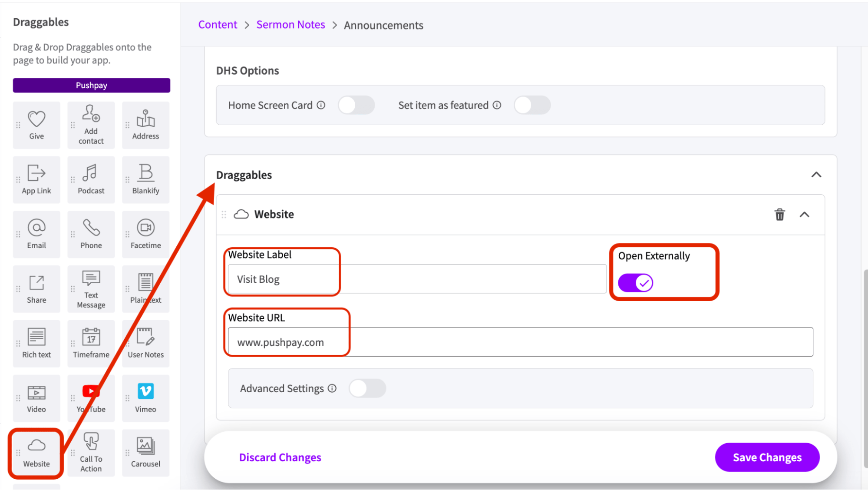Click the Vimeo logo draggable

click(145, 397)
